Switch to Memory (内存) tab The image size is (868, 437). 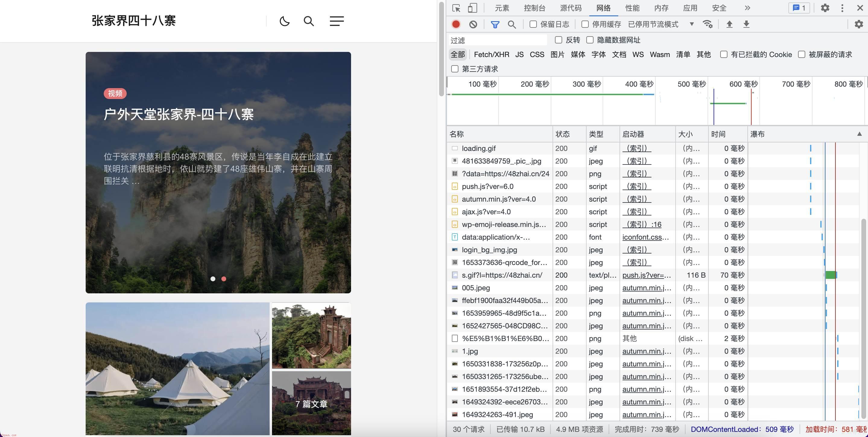pyautogui.click(x=661, y=8)
